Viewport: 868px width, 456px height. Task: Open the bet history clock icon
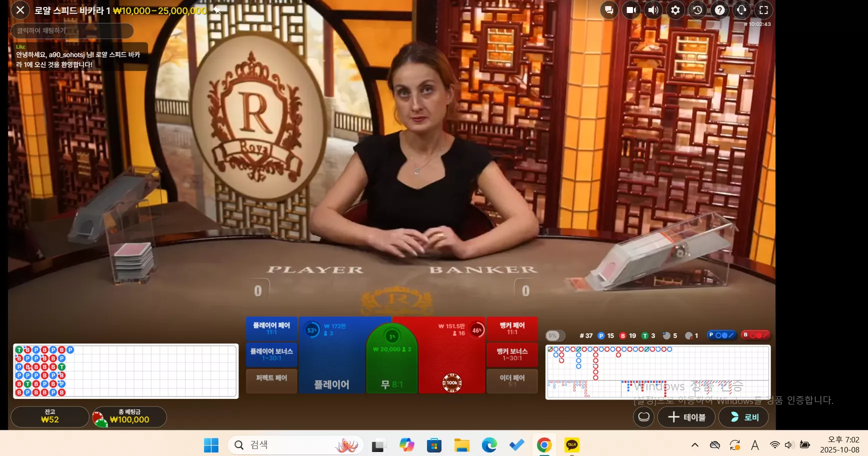coord(697,10)
